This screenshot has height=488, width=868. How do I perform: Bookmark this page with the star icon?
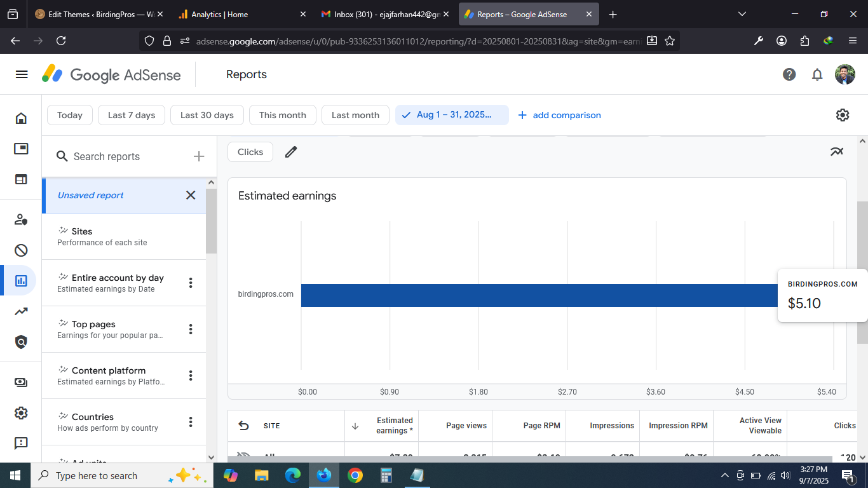coord(670,41)
